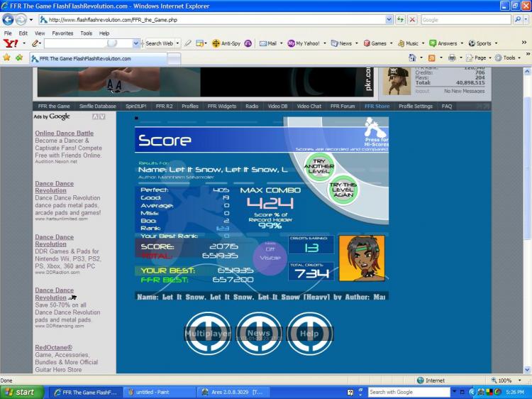
Task: Open the Page menu dropdown
Action: coord(478,58)
